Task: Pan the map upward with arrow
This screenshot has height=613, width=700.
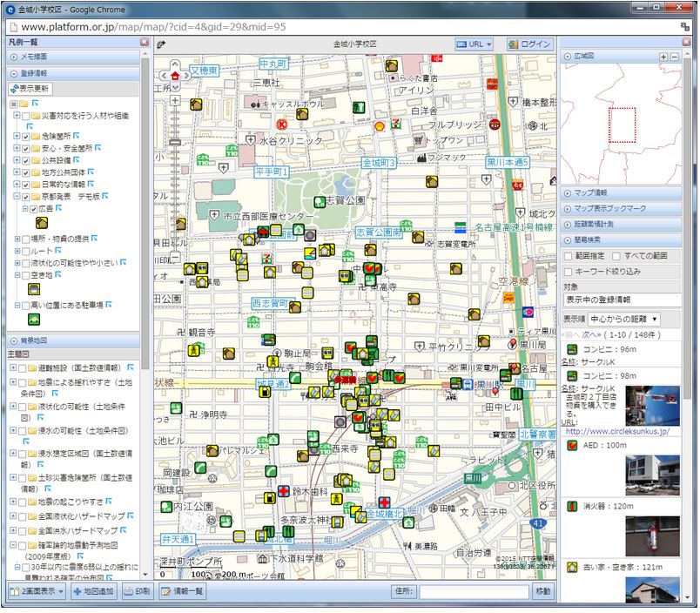Action: [175, 64]
